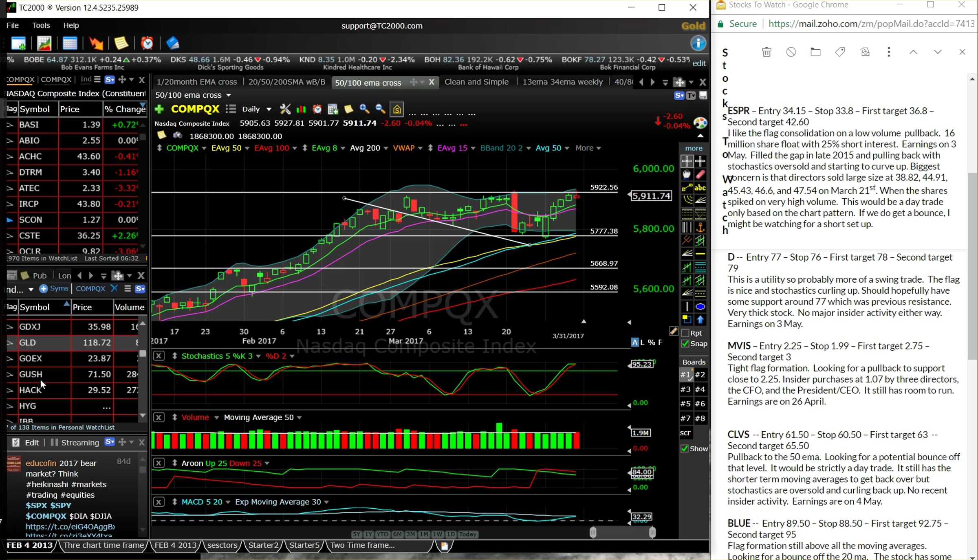Sort top watchlist by % Change column header

124,109
